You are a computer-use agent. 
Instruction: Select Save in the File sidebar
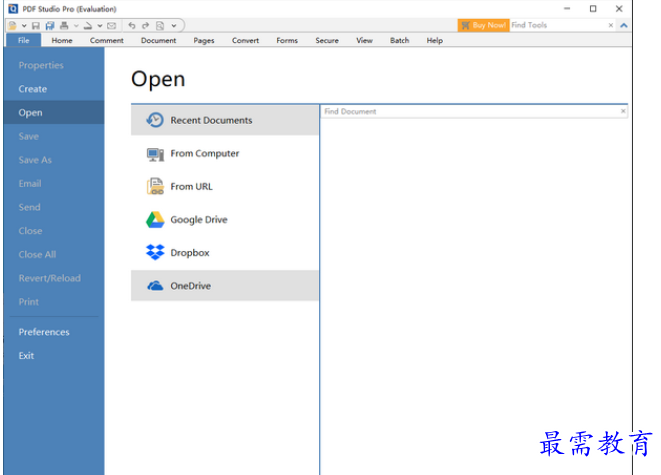pyautogui.click(x=54, y=136)
